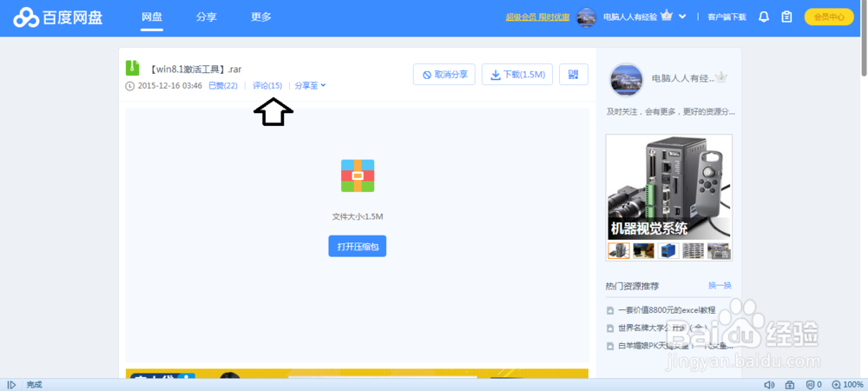Click the 文件大小:1.5M text
Viewport: 868px width, 391px height.
click(357, 216)
